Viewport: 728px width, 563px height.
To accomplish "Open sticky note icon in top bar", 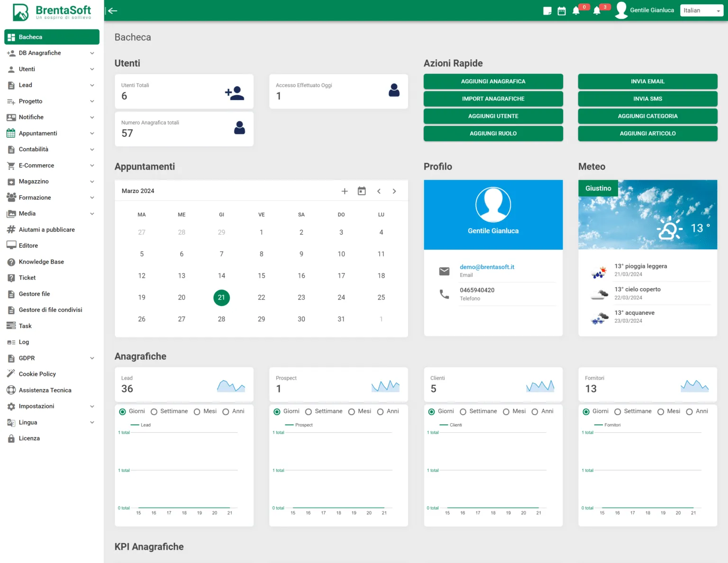I will tap(547, 11).
